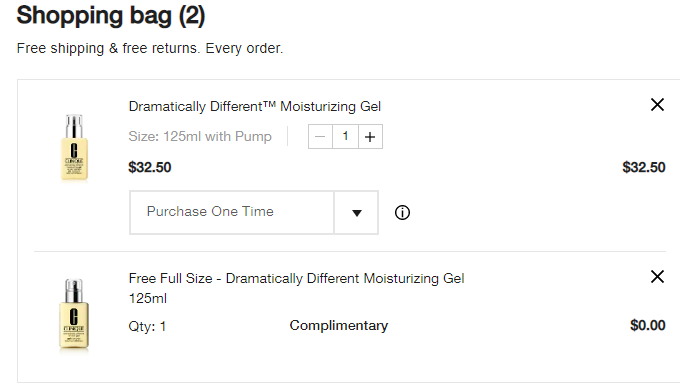The width and height of the screenshot is (680, 384).
Task: Click the unit price $32.50 under size
Action: 150,167
